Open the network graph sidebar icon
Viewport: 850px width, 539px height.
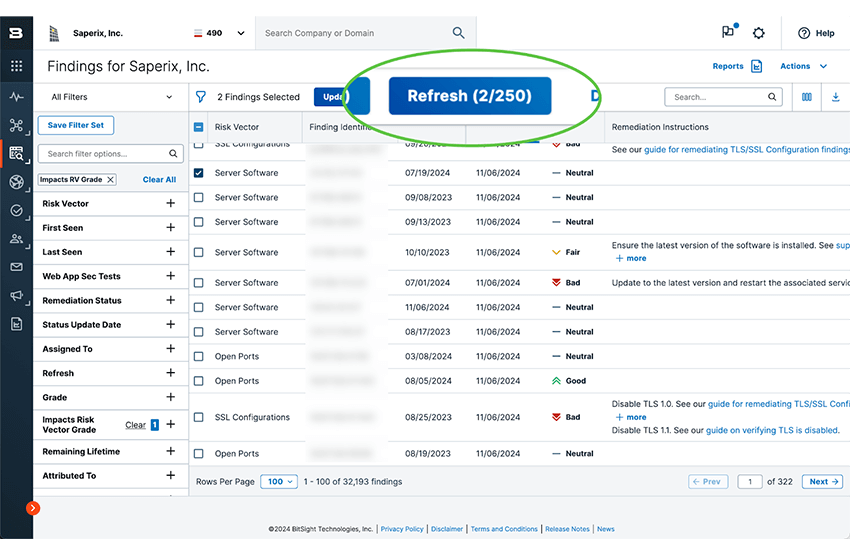coord(16,126)
